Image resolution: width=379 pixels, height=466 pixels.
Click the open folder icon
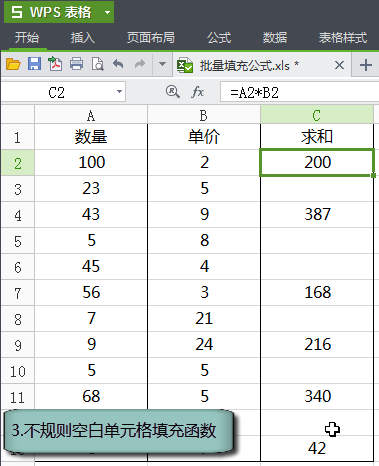[13, 64]
